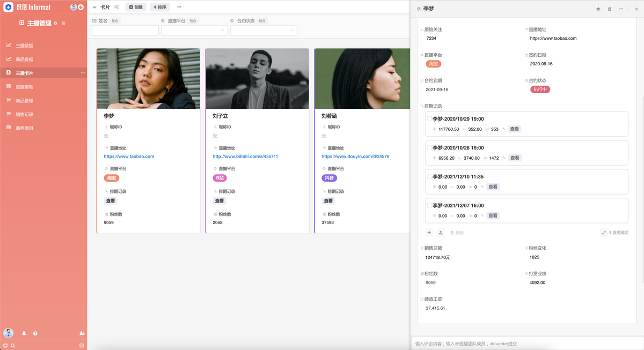The height and width of the screenshot is (350, 644).
Task: Click 查看 on 刘若涵's card
Action: click(x=328, y=201)
